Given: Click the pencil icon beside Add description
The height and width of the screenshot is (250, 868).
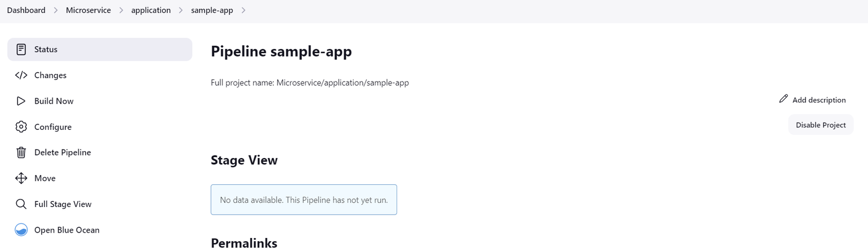Looking at the screenshot, I should (783, 99).
